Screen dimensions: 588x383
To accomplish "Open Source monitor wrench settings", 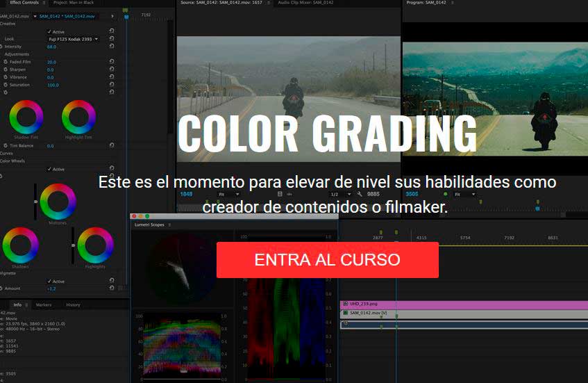I will coord(359,194).
